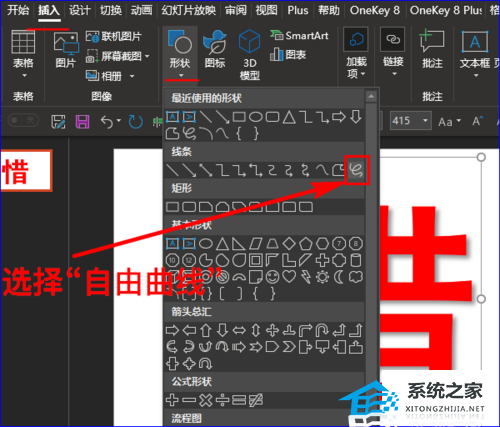
Task: Click the 批注 comment button
Action: coord(432,49)
